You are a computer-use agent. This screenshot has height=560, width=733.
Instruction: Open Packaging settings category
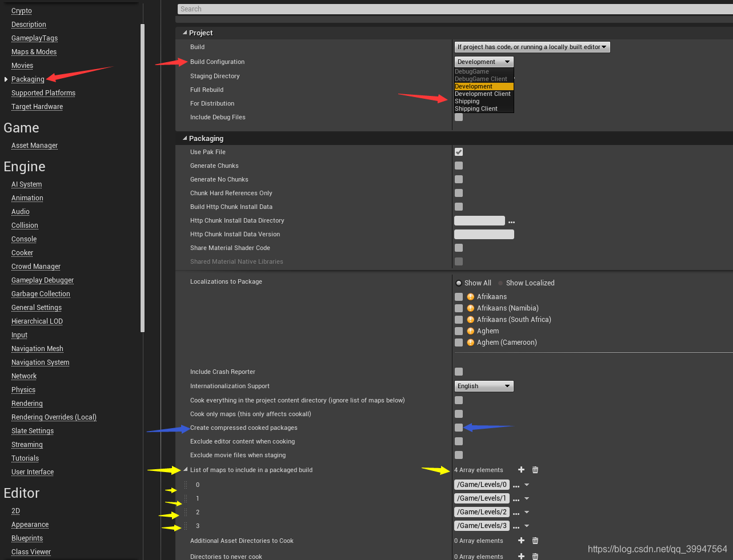pyautogui.click(x=27, y=79)
